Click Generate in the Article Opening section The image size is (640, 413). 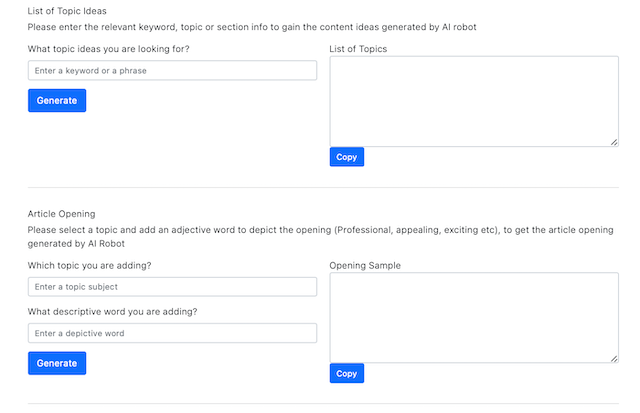coord(57,363)
